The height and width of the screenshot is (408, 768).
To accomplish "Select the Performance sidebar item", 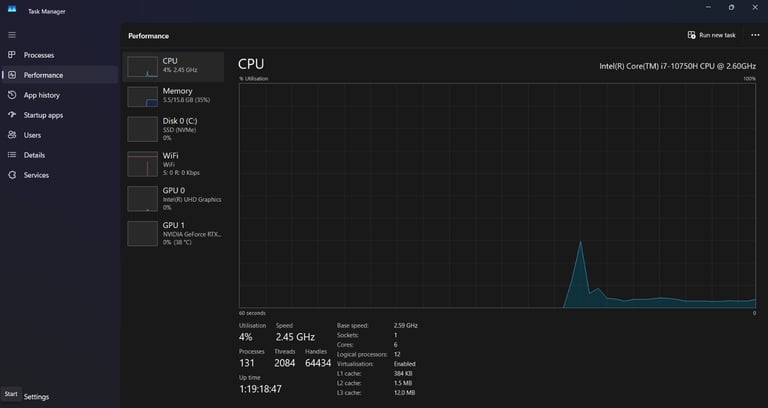I will [60, 75].
